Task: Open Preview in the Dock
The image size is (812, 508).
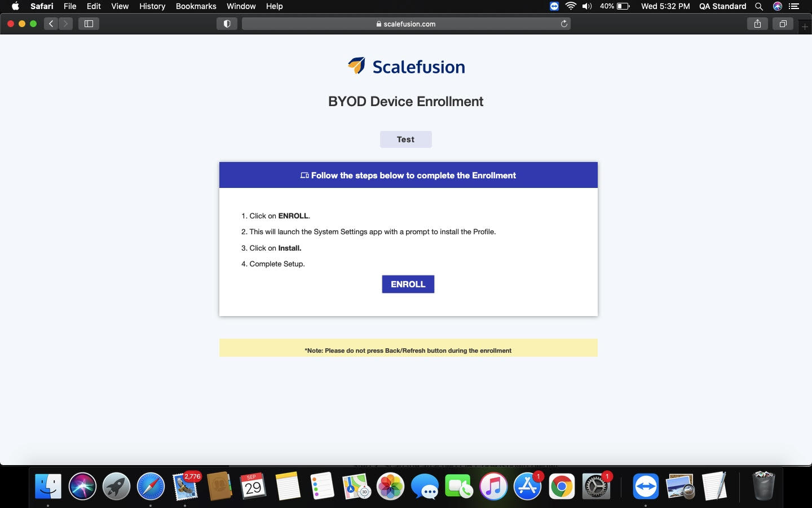Action: (x=680, y=487)
